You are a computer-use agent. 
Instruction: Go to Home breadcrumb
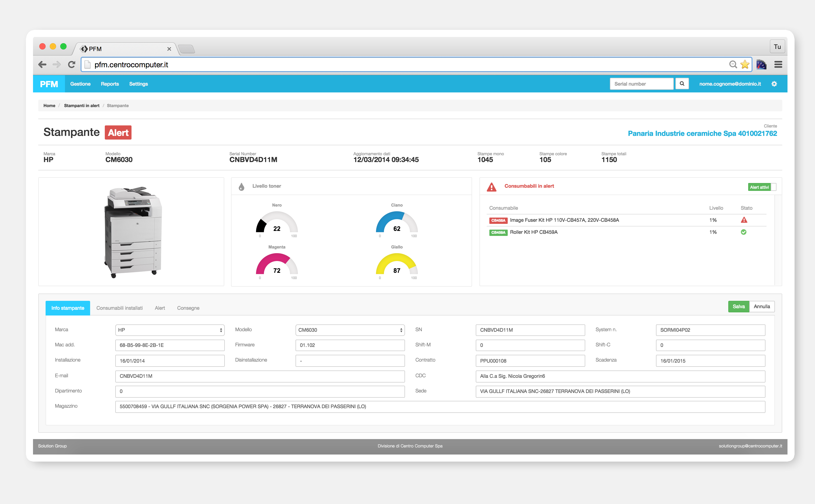(49, 106)
